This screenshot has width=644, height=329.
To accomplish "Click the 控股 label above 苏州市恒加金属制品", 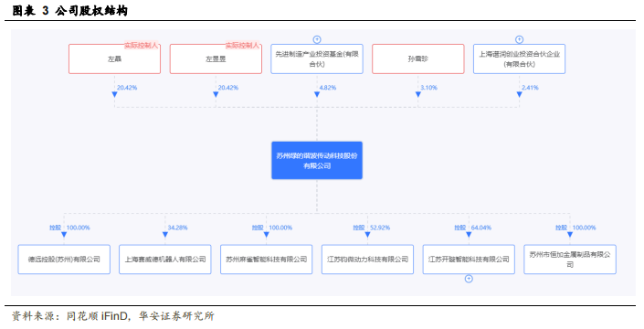I will 562,228.
